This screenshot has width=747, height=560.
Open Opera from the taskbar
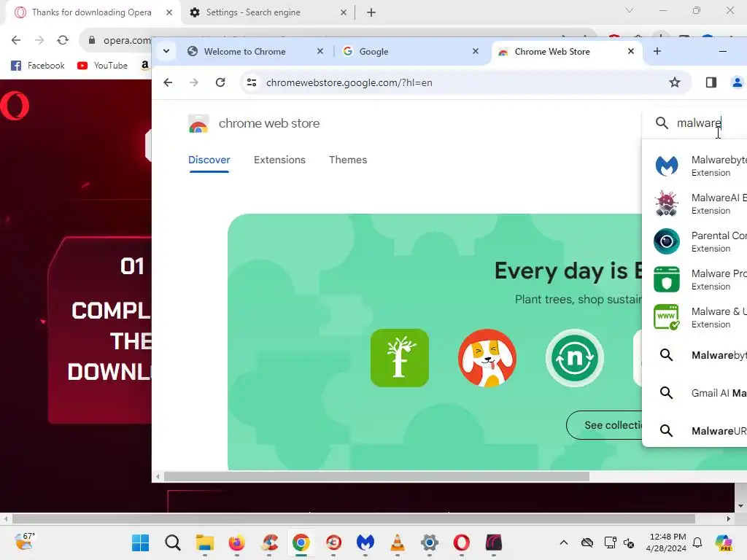pos(462,542)
